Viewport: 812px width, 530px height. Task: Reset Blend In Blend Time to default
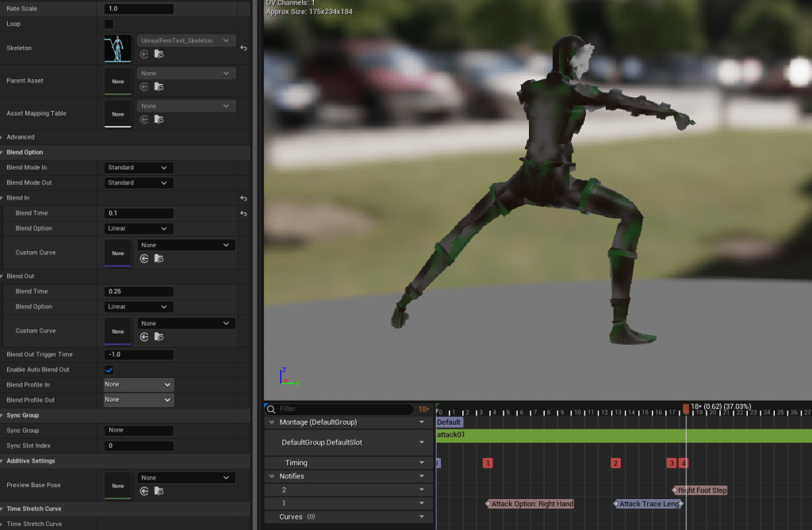243,214
